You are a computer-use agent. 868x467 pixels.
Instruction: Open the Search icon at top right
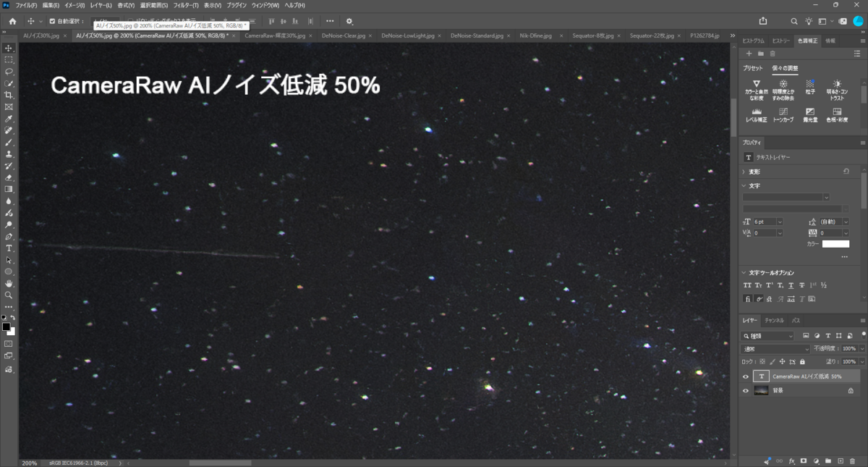794,21
